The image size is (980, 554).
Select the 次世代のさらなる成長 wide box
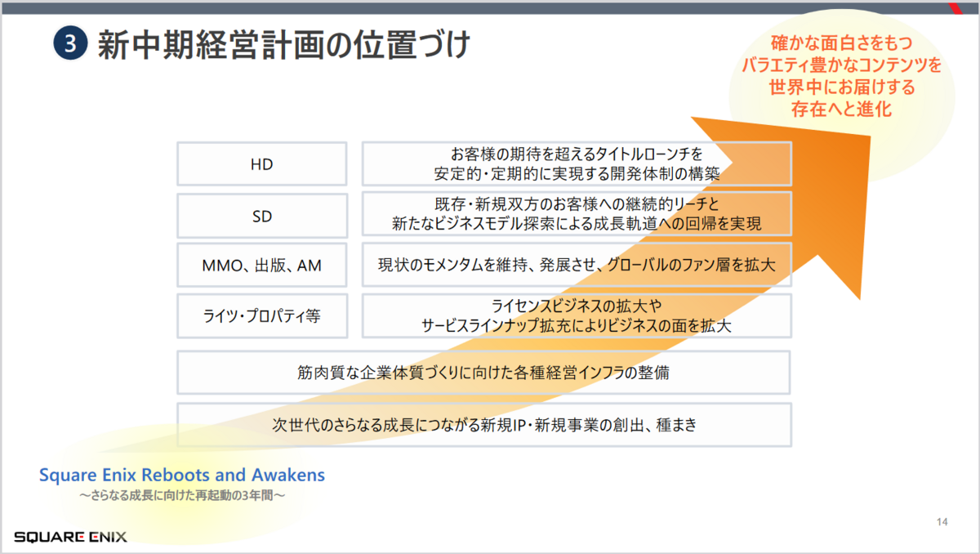pyautogui.click(x=483, y=424)
